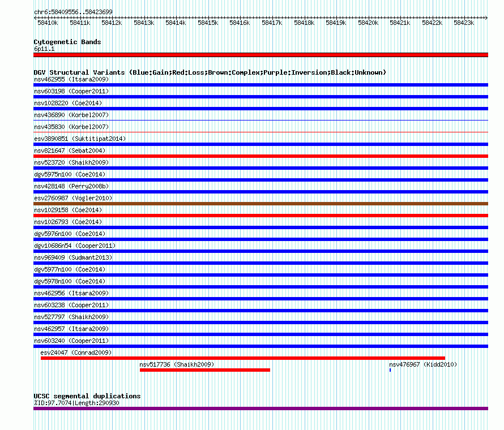Image resolution: width=504 pixels, height=430 pixels.
Task: Select dgv5977n100 (Coe2014) label
Action: pyautogui.click(x=70, y=269)
